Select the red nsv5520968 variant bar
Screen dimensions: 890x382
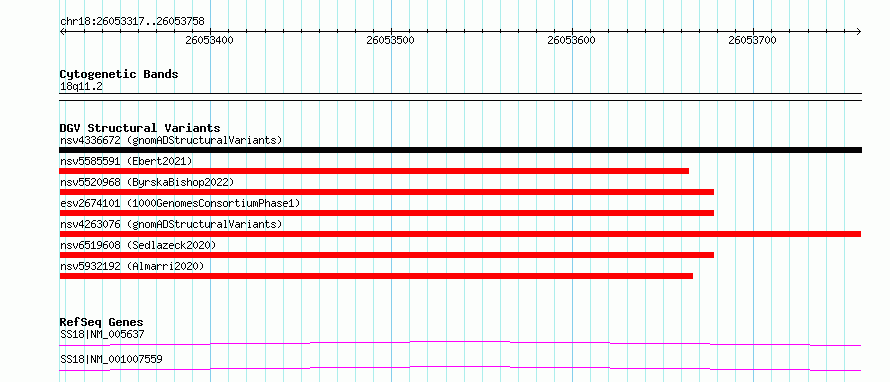(x=387, y=192)
